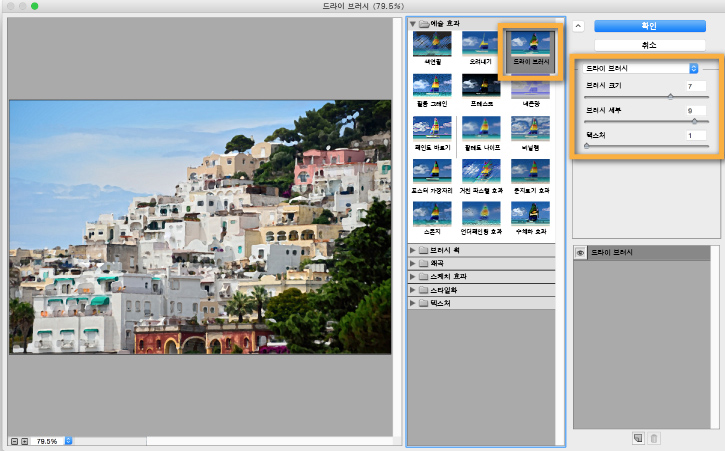Expand the 스타일화 folder

coord(412,290)
